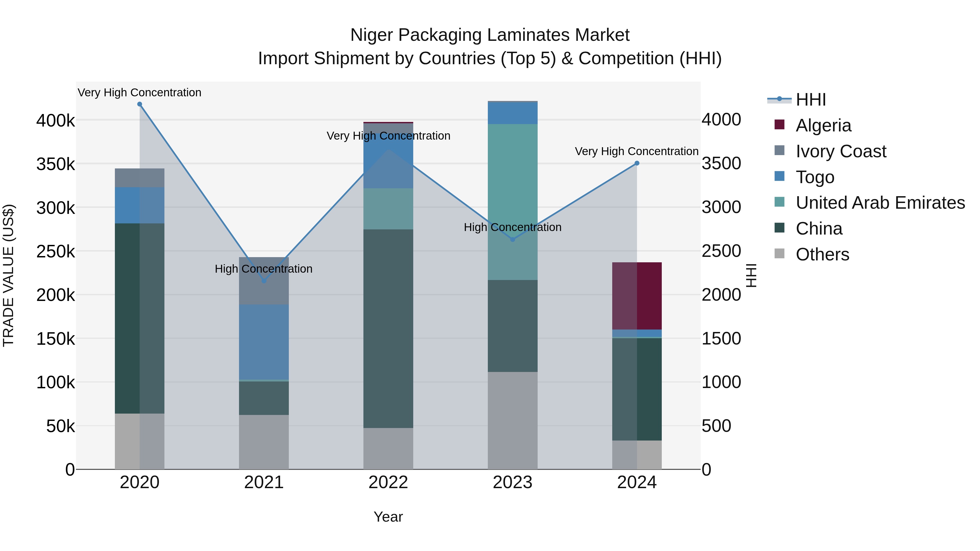Click the rotated 'HHI' right axis title
Image resolution: width=980 pixels, height=551 pixels.
coord(751,275)
